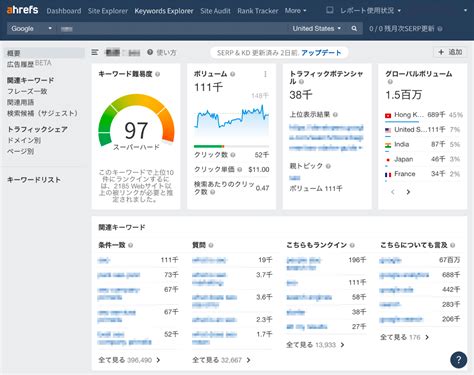
Task: Open Site Explorer in top navigation
Action: click(x=108, y=11)
